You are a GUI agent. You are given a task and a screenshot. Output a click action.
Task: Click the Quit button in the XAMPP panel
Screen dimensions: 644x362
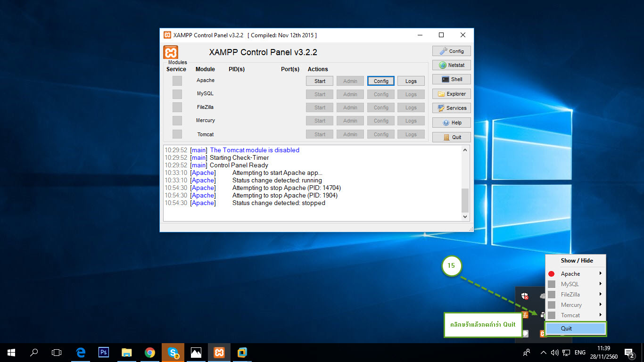click(x=452, y=137)
